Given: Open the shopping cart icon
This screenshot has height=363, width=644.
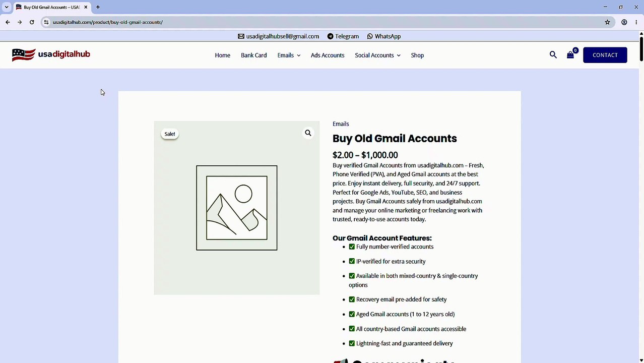Looking at the screenshot, I should coord(570,55).
